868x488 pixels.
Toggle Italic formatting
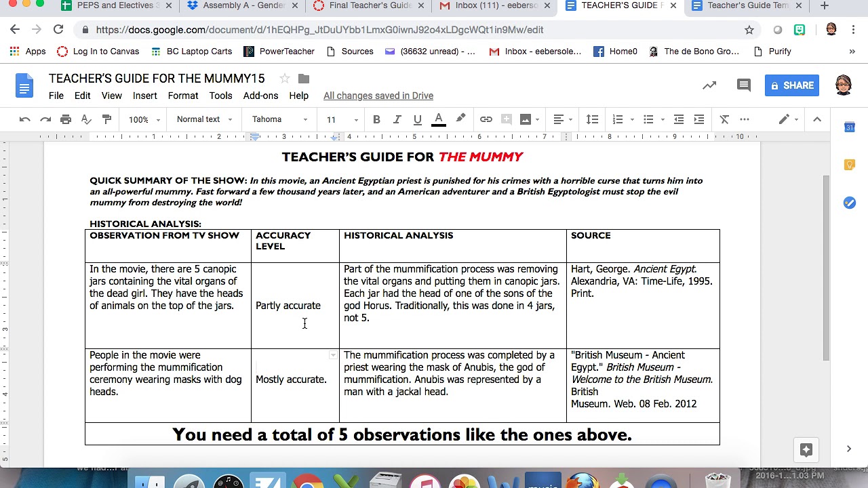click(397, 119)
